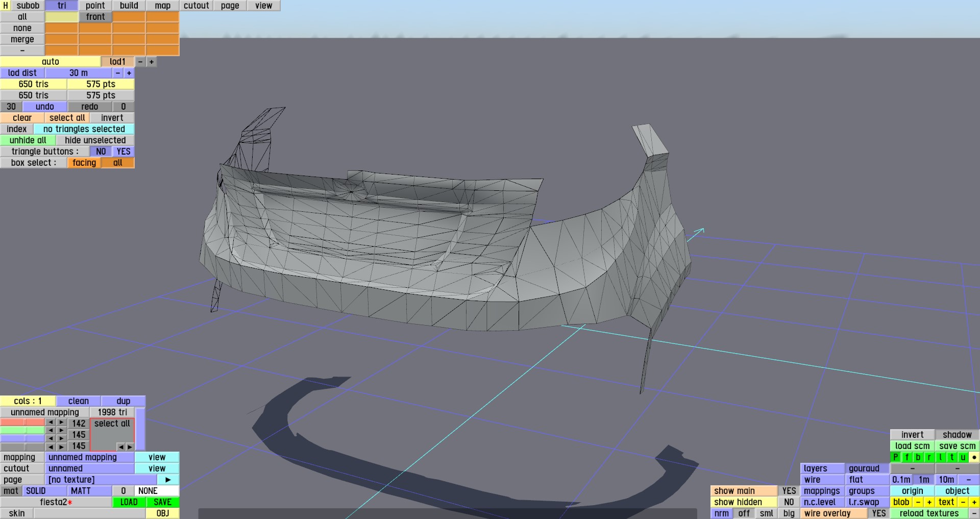980x519 pixels.
Task: Open the unnamed mapping selector
Action: [90, 457]
